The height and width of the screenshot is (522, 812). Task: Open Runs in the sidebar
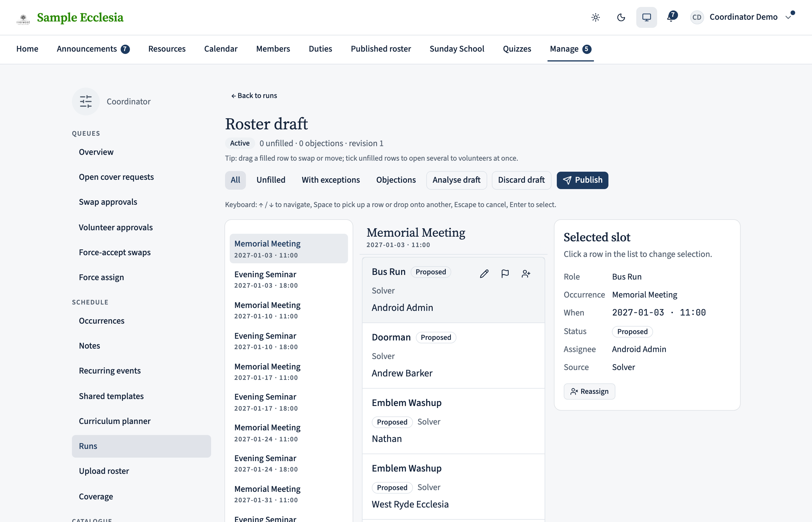(x=141, y=446)
